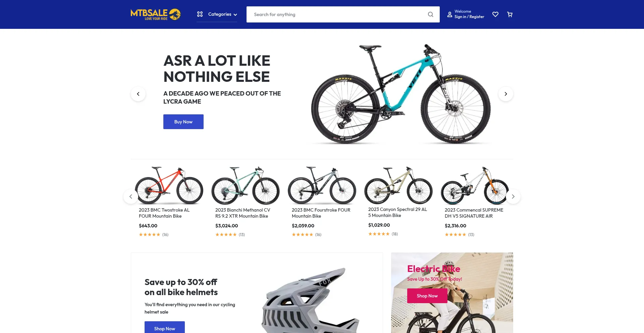Click the search magnifier icon
This screenshot has width=644, height=333.
431,14
